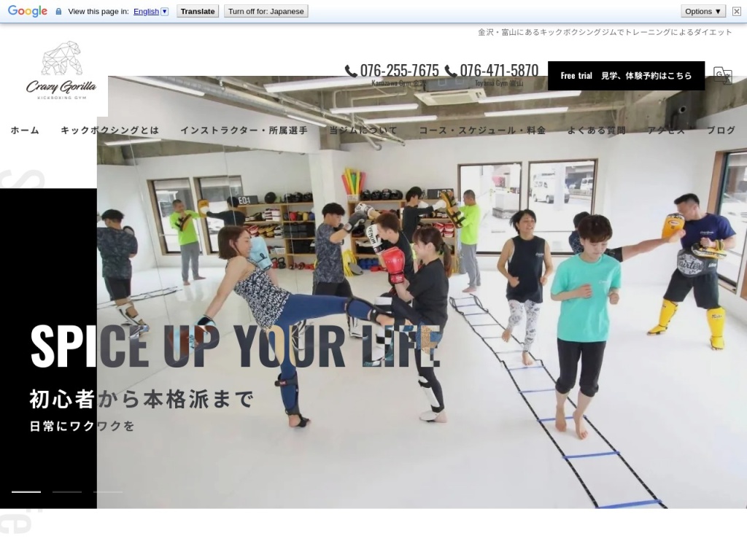Open 当ジムについて menu item

363,130
